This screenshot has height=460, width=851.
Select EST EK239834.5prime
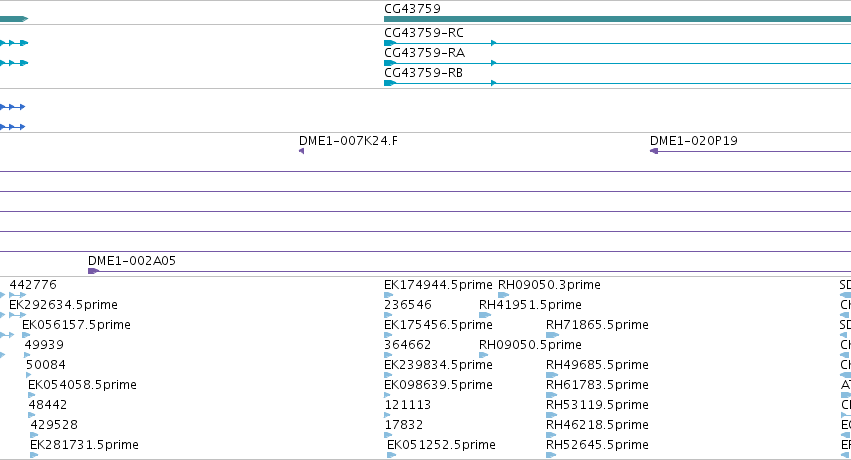(438, 365)
